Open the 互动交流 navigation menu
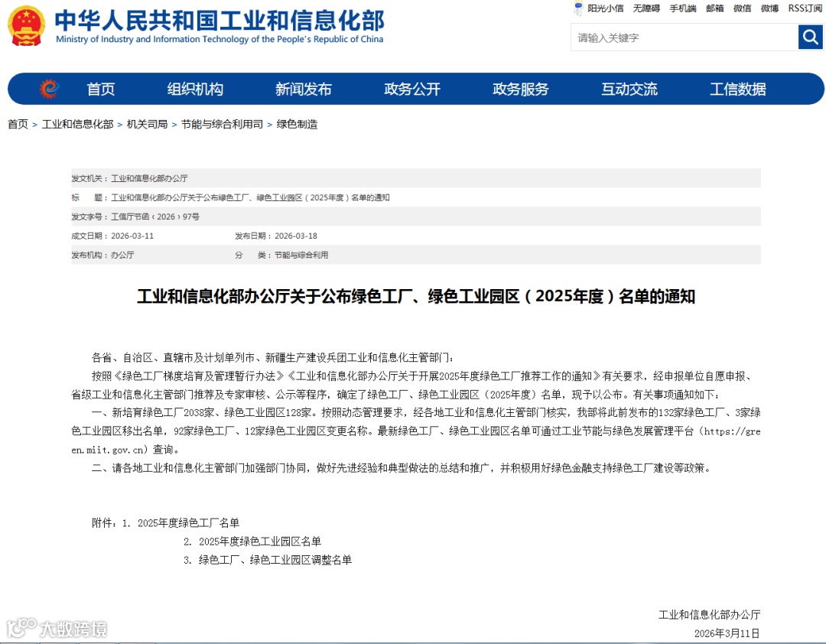The width and height of the screenshot is (826, 644). [x=629, y=89]
